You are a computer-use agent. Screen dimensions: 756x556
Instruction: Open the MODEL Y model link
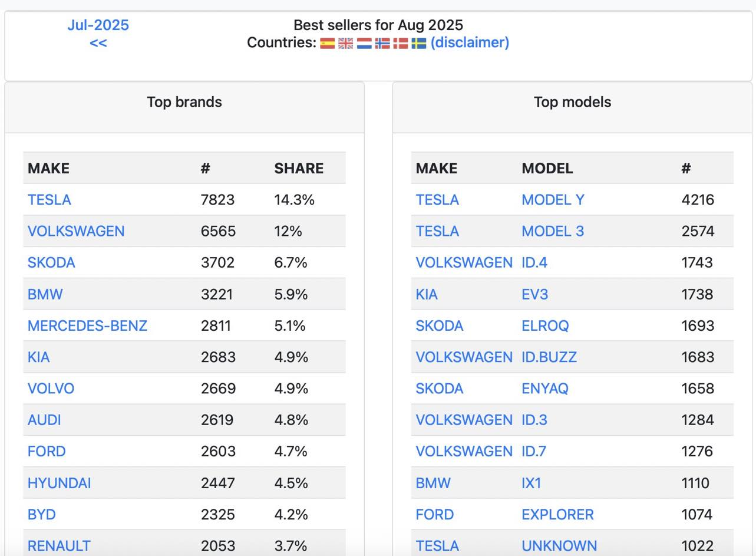click(553, 200)
